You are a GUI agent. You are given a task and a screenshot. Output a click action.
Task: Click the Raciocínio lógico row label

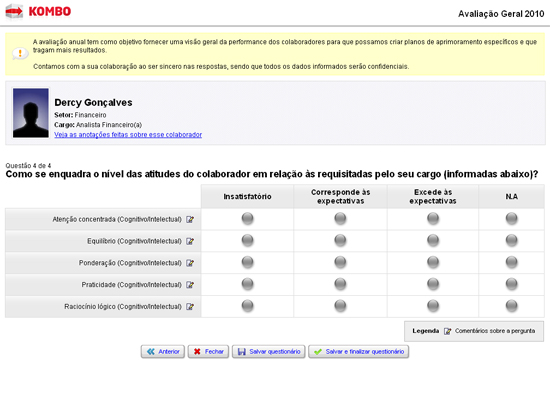coord(123,306)
